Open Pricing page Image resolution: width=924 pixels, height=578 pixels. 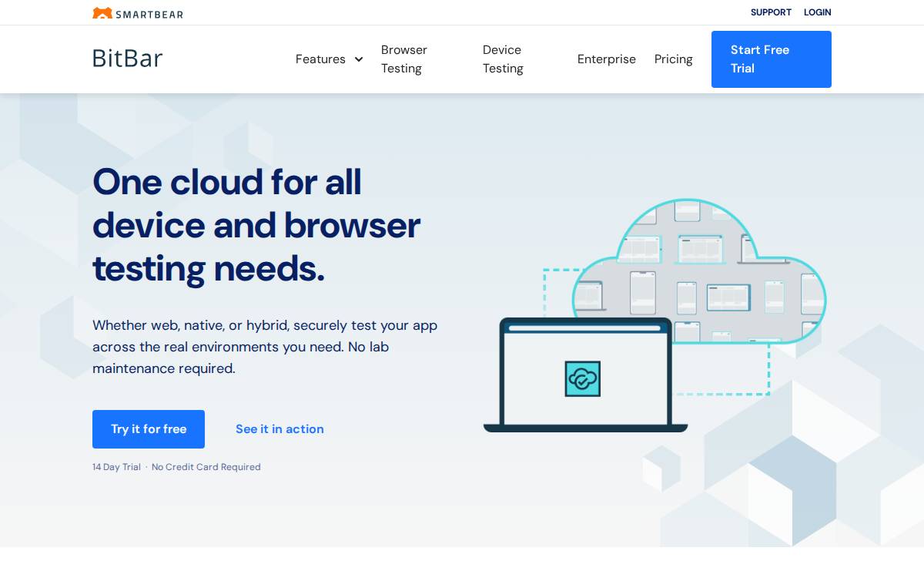click(674, 59)
